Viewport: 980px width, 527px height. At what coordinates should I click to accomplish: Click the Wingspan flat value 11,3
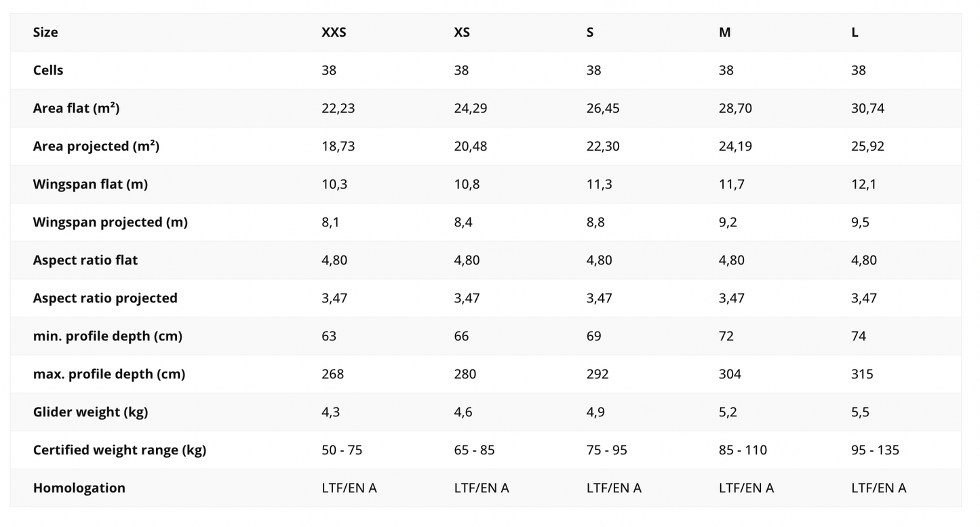pyautogui.click(x=600, y=184)
